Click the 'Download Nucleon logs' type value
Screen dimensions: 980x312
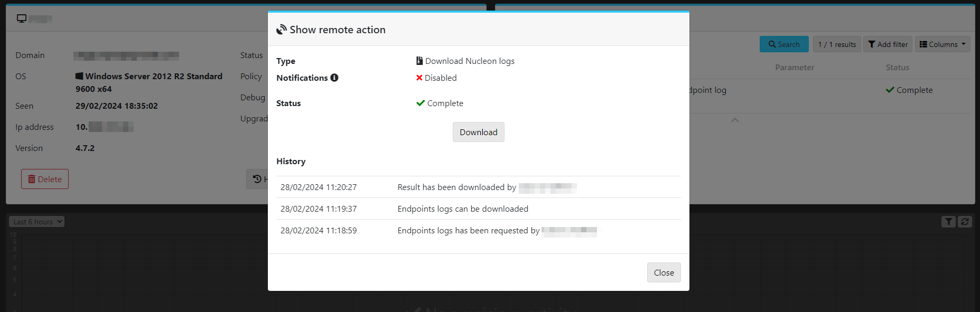(x=470, y=61)
